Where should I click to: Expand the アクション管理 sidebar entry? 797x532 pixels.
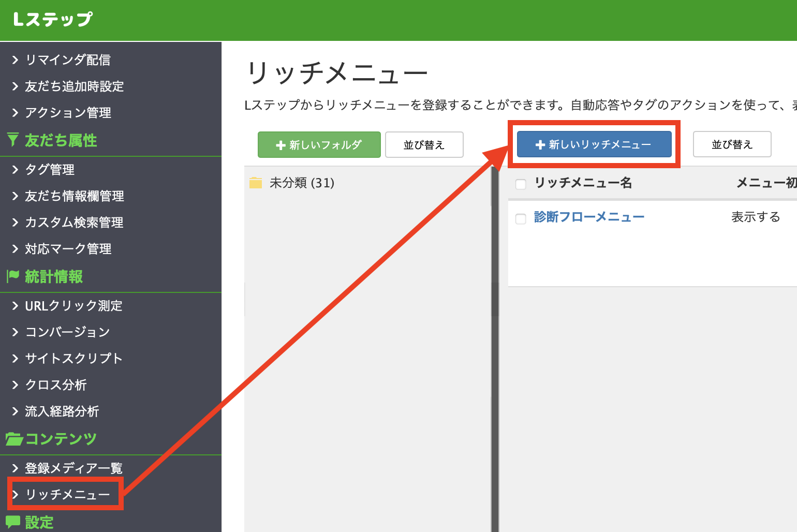point(67,112)
